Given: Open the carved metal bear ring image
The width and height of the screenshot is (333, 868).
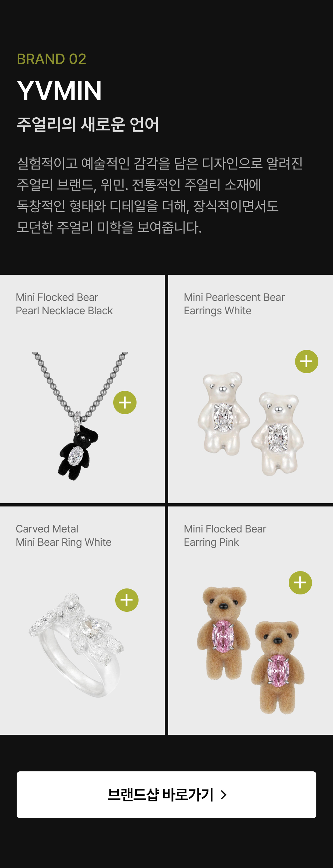Looking at the screenshot, I should 76,645.
